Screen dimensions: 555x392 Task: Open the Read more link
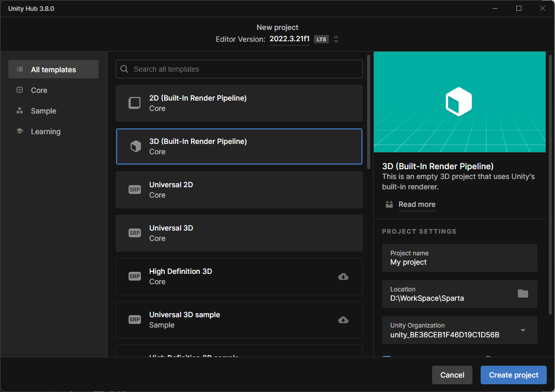(417, 204)
